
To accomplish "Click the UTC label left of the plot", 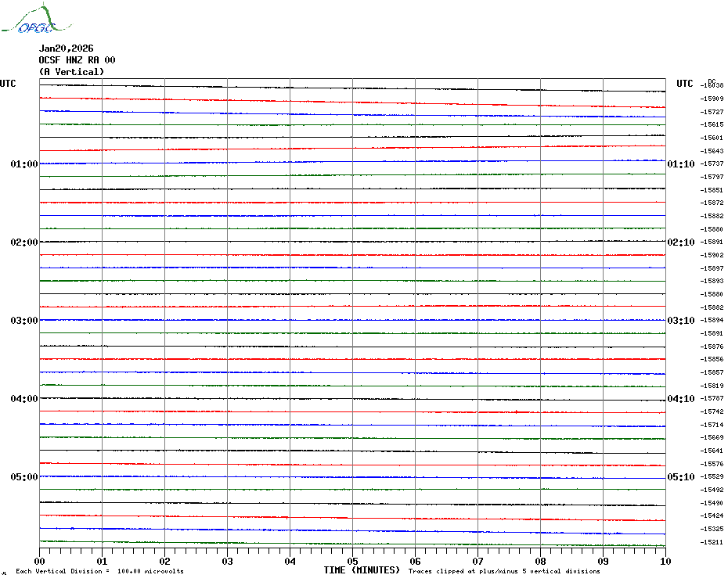I will (8, 84).
